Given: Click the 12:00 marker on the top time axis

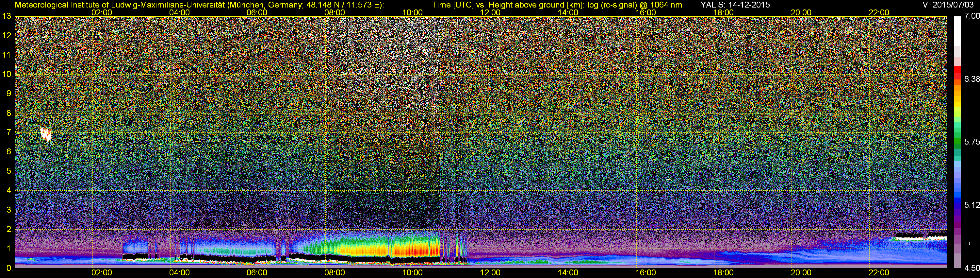Looking at the screenshot, I should point(490,12).
